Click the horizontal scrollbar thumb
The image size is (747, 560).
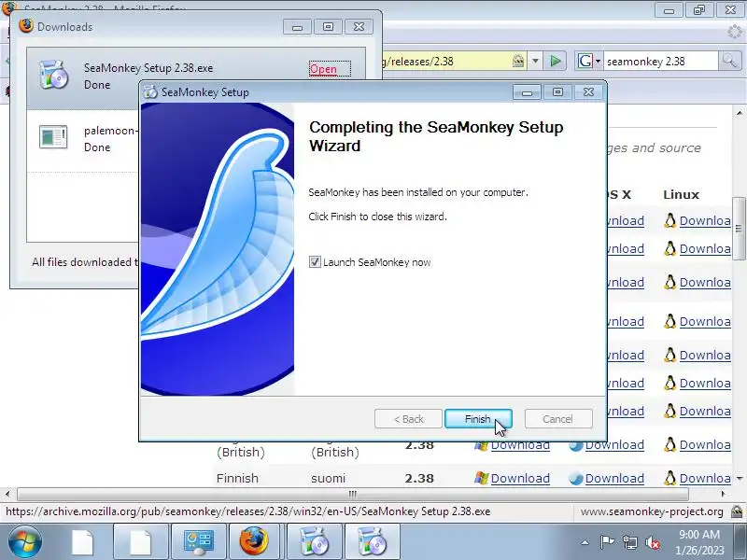coord(353,494)
